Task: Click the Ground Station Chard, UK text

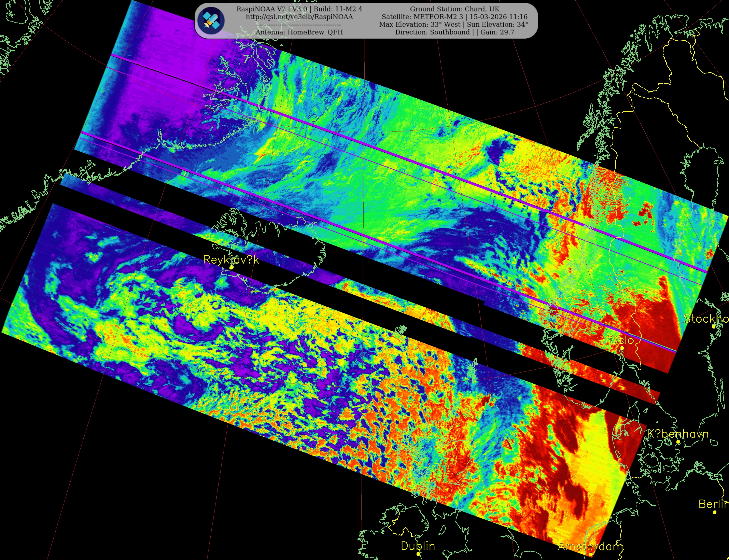Action: [455, 9]
